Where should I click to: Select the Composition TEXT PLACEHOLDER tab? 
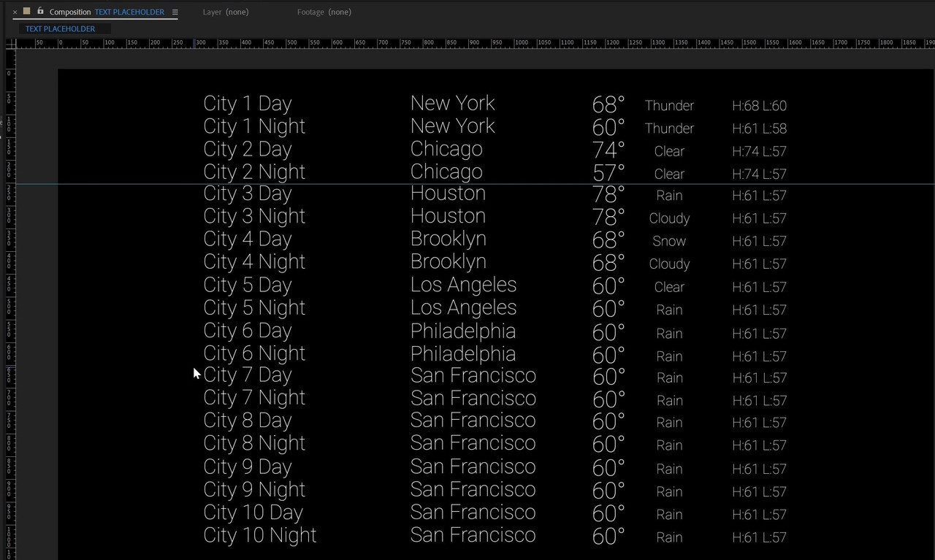107,12
